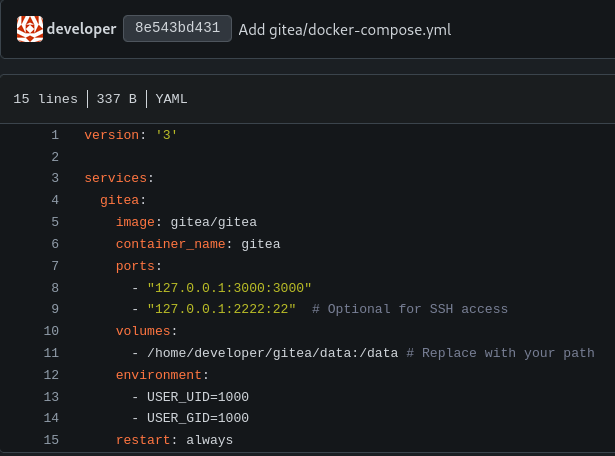This screenshot has height=456, width=615.
Task: Select line number 8 with port 3000
Action: pos(55,288)
